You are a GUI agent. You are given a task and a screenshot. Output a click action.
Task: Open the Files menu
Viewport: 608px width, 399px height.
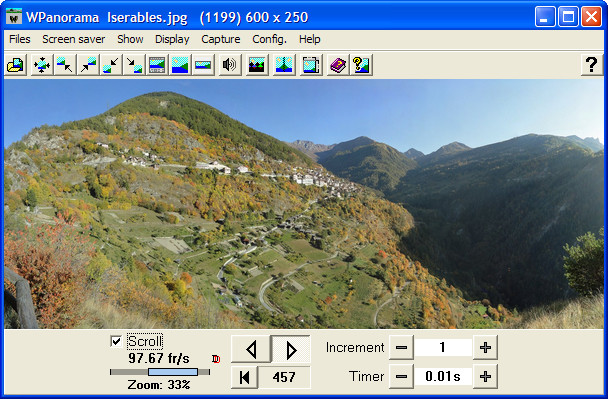[19, 39]
